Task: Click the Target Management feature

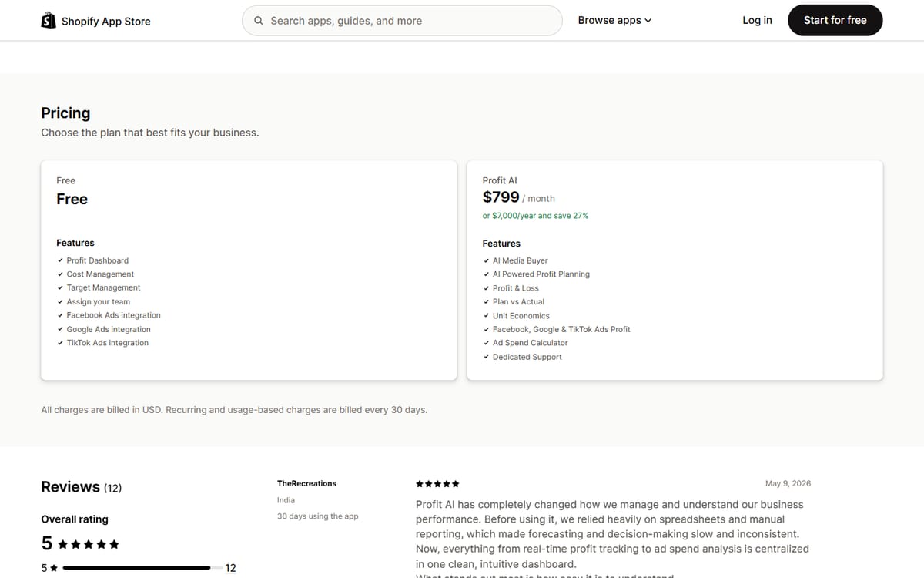Action: 103,287
